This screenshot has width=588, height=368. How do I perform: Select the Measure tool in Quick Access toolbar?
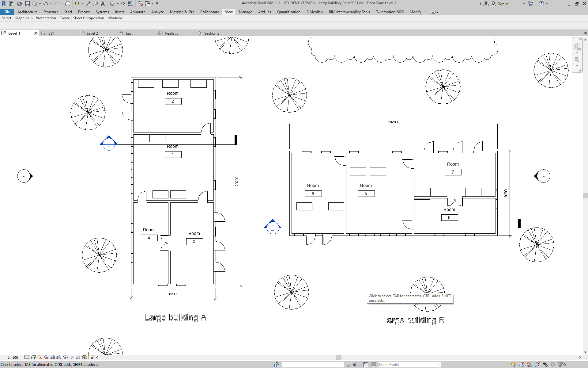tap(77, 4)
